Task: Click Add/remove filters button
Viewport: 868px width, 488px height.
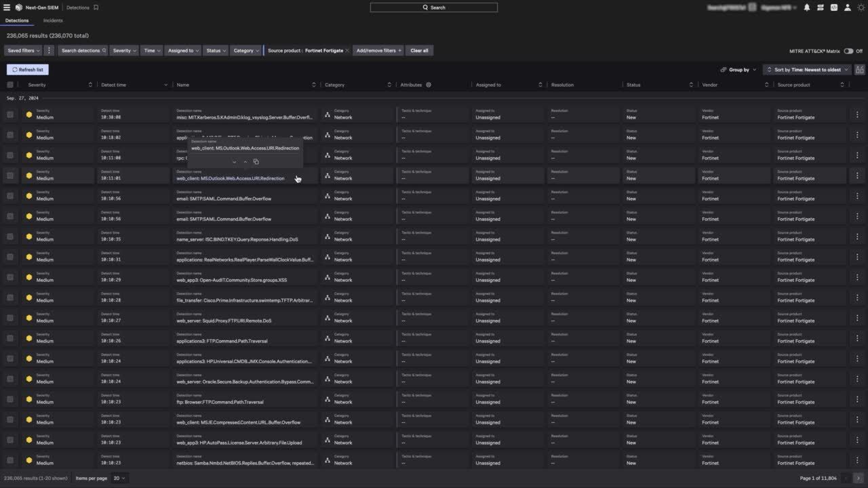Action: (x=379, y=50)
